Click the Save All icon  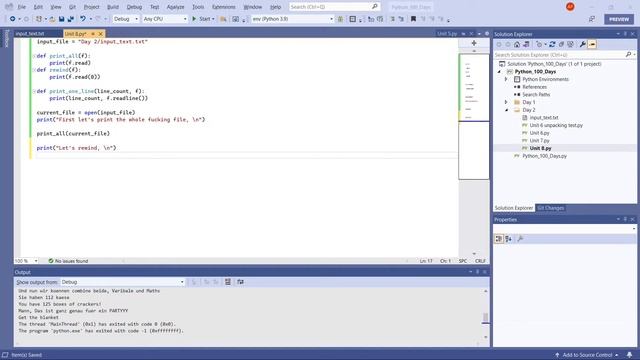[x=71, y=19]
